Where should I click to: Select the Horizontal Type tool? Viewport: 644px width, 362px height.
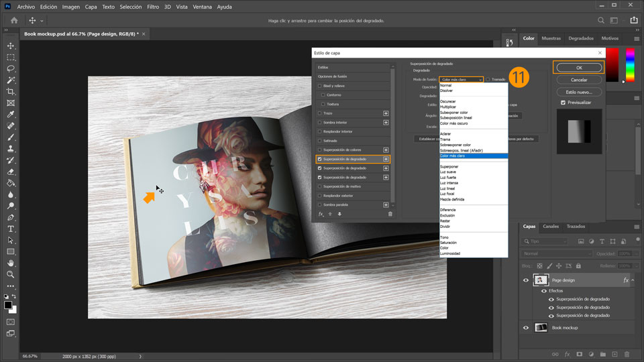(x=11, y=229)
